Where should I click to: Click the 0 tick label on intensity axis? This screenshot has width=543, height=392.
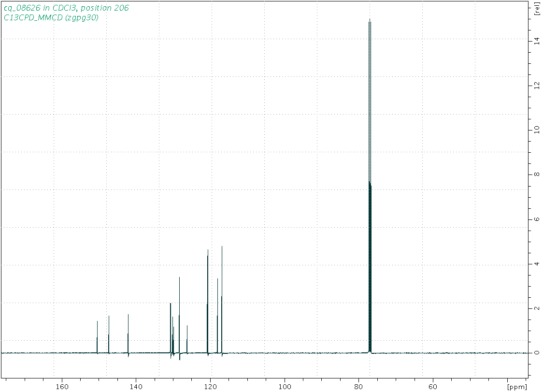click(537, 353)
